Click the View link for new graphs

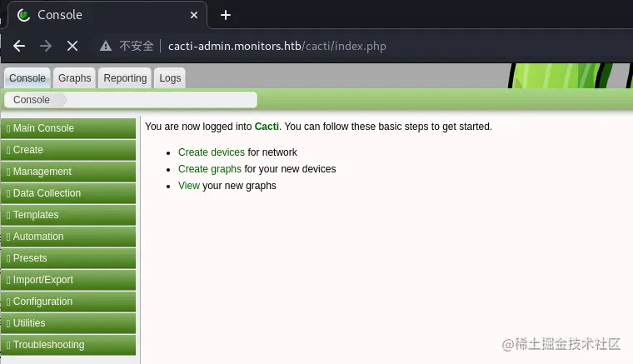point(189,186)
